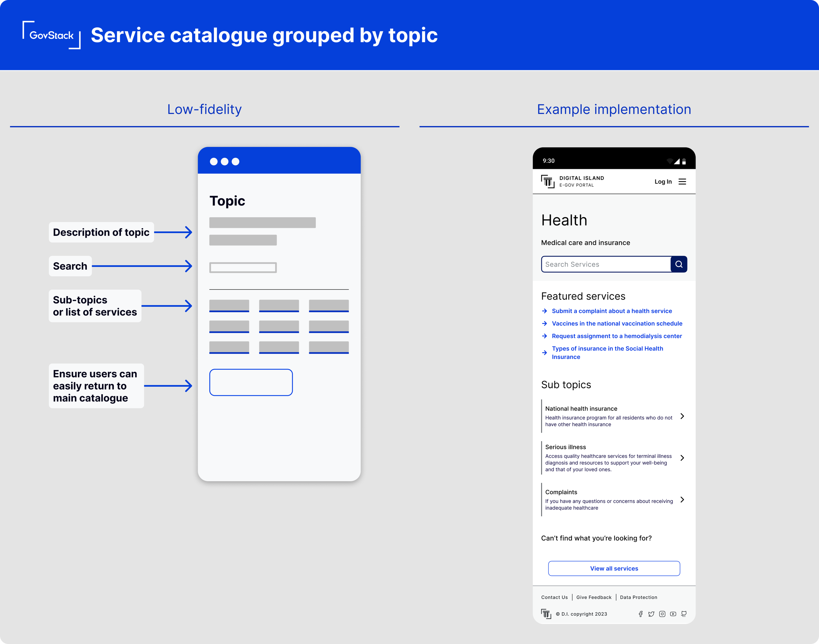Open the Facebook footer icon

(x=641, y=614)
